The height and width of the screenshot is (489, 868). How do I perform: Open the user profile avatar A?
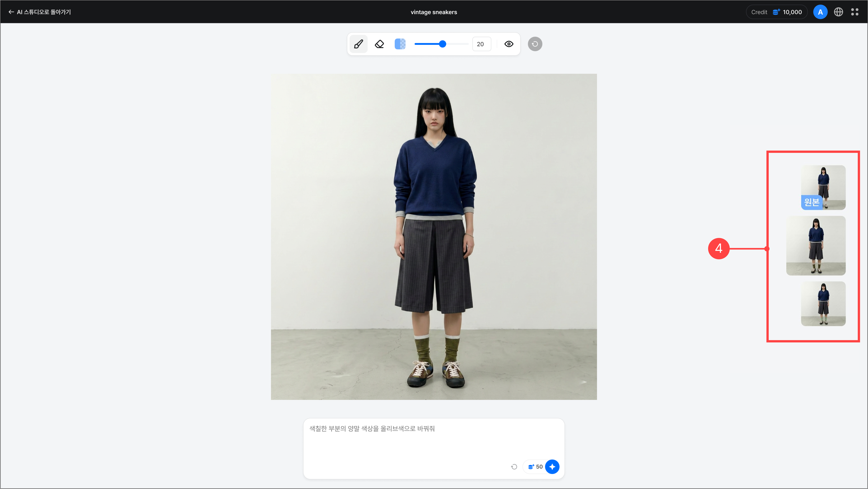click(x=820, y=12)
